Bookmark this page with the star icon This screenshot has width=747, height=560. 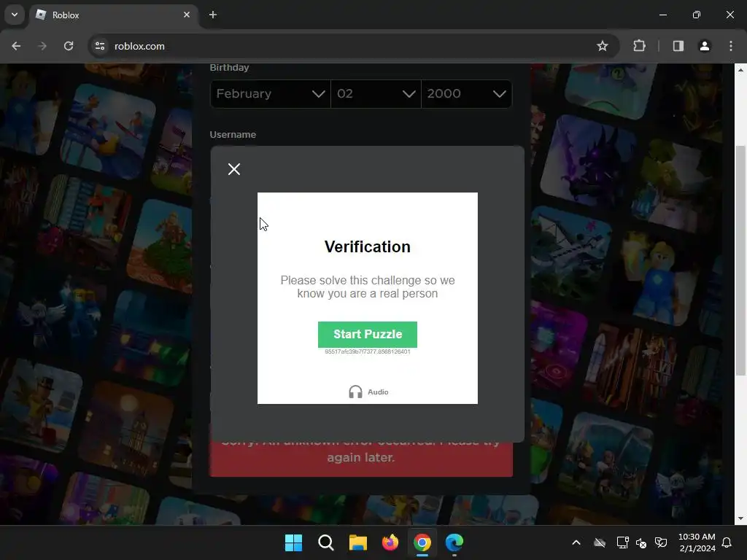point(602,46)
